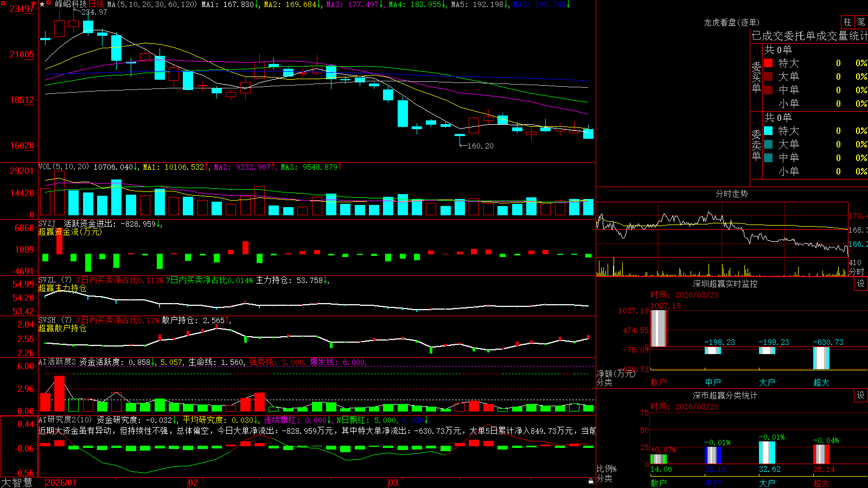Click the SVZJ indicator label
The image size is (868, 488).
[47, 223]
